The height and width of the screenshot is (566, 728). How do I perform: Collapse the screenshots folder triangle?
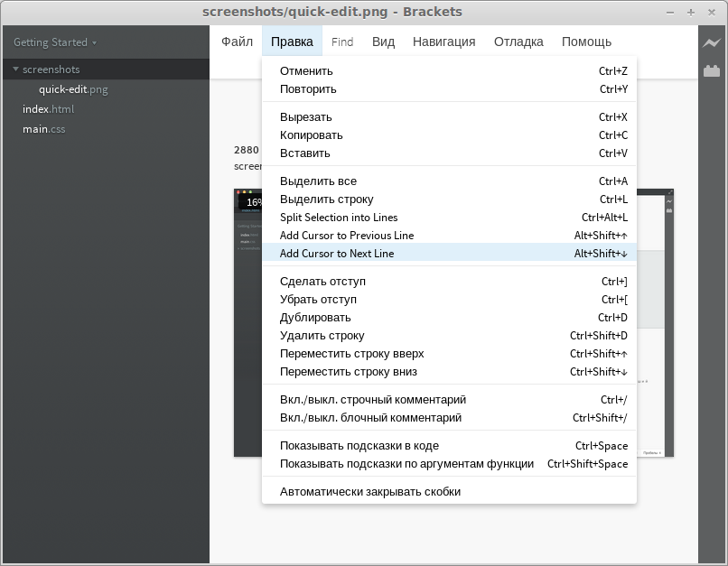click(15, 70)
